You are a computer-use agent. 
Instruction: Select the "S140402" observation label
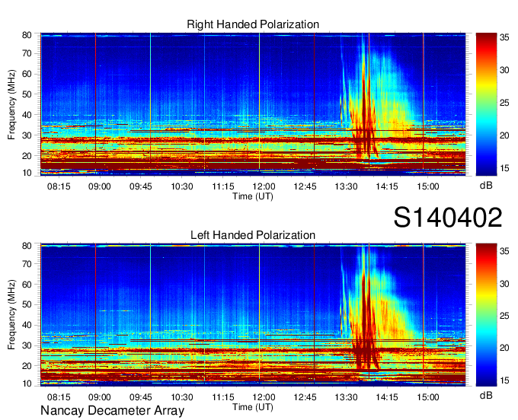point(448,218)
